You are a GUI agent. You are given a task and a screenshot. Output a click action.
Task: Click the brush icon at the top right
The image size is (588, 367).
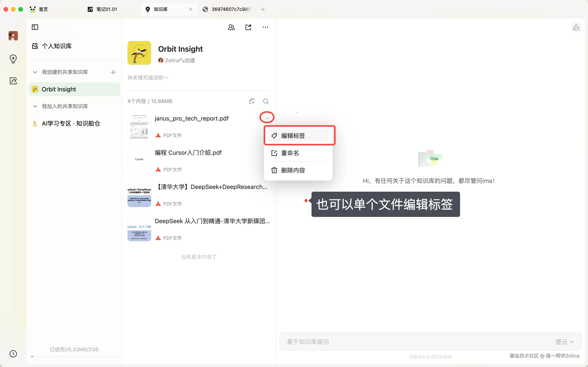[577, 27]
